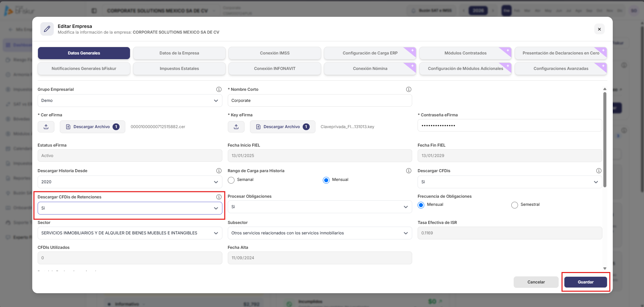Open Presentación de Declaraciones en Cero tab

coord(561,53)
